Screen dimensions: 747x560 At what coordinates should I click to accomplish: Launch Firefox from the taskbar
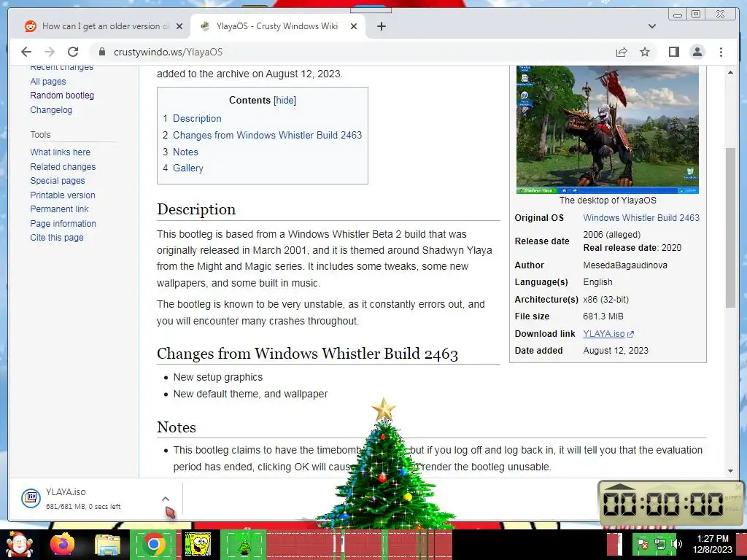(63, 545)
